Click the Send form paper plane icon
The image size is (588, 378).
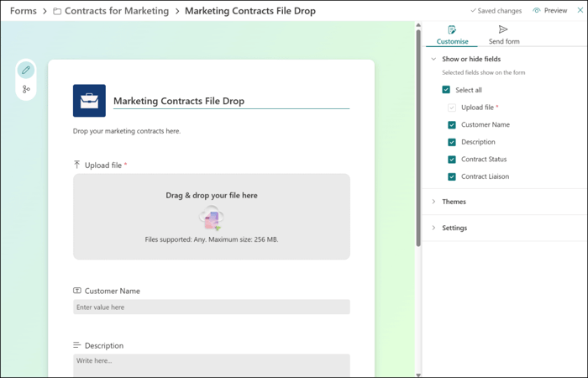(503, 30)
